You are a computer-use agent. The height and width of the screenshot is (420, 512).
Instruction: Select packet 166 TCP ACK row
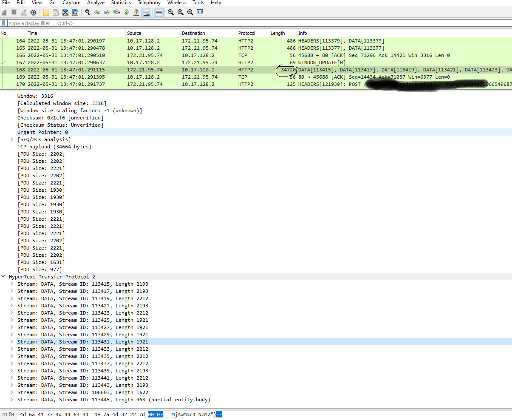point(256,55)
